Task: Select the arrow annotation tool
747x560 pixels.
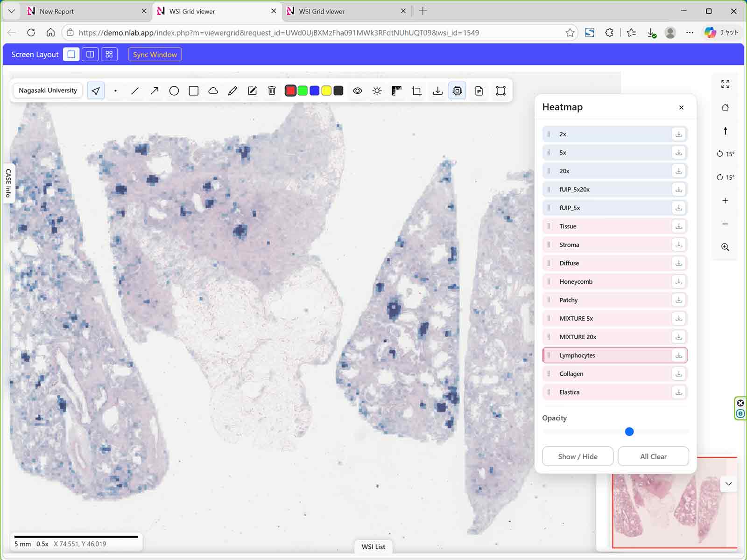Action: pos(155,91)
